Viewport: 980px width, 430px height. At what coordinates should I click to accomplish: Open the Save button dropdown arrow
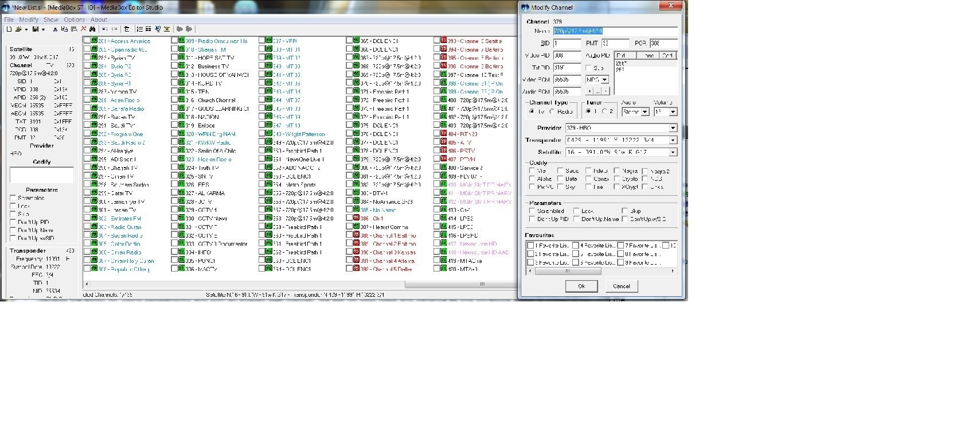point(42,29)
